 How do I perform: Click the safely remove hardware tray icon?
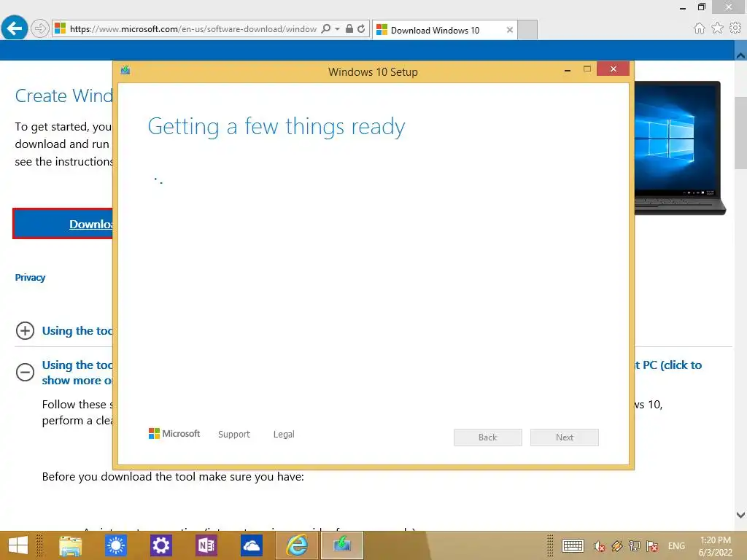pos(617,546)
